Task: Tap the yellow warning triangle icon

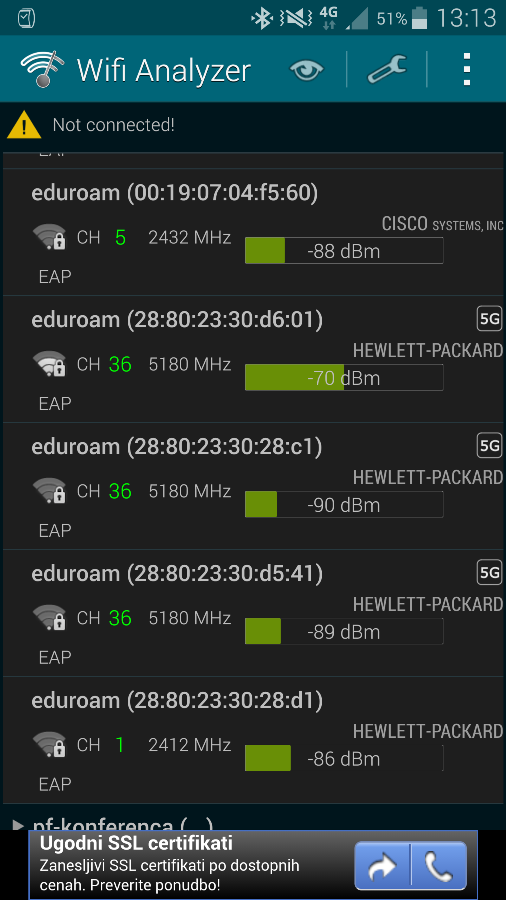Action: [24, 125]
